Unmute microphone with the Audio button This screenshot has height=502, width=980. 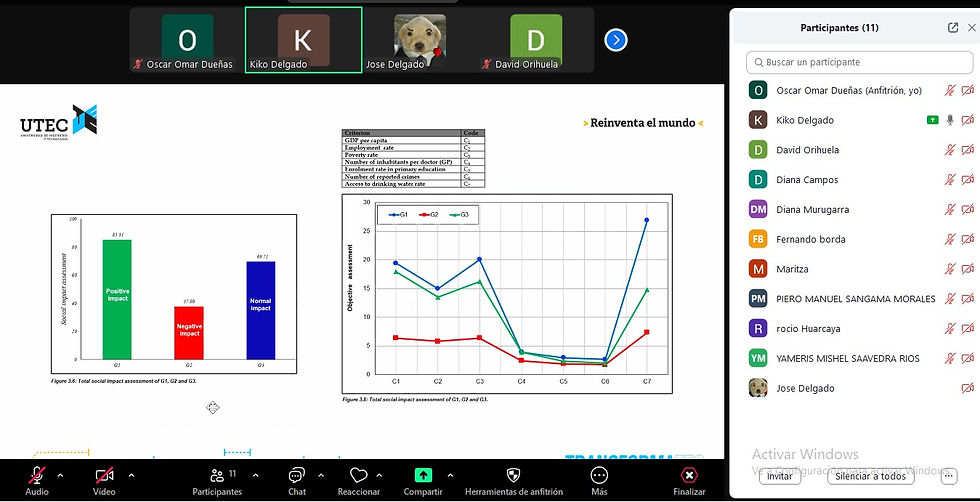[37, 481]
